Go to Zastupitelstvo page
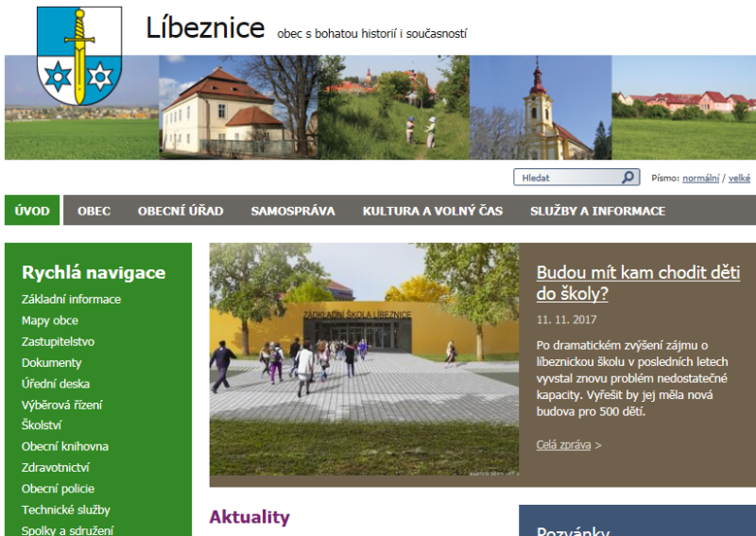The width and height of the screenshot is (756, 536). [x=58, y=341]
